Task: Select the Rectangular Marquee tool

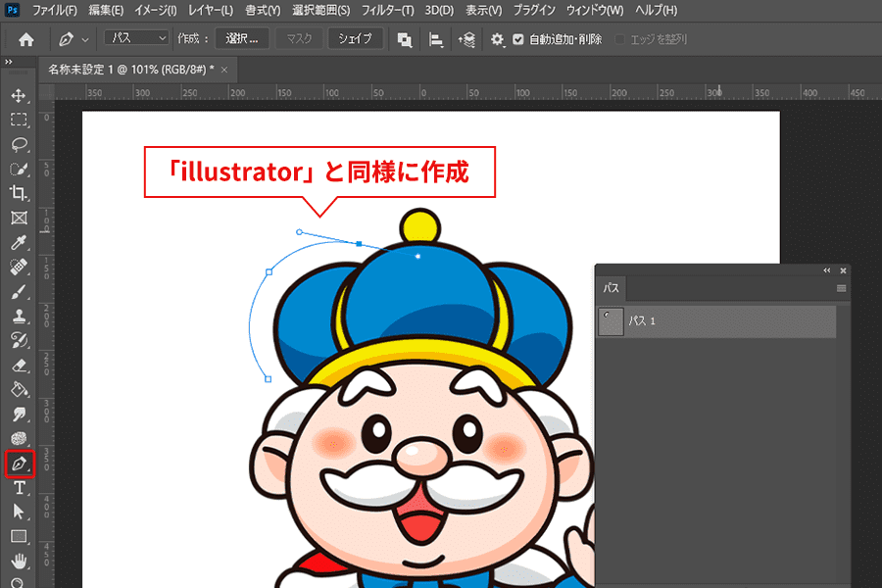Action: click(19, 120)
